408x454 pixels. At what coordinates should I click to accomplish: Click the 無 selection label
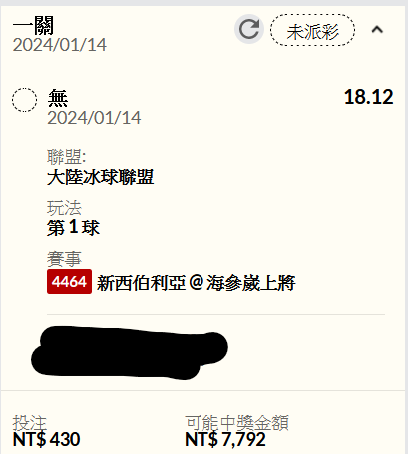58,98
